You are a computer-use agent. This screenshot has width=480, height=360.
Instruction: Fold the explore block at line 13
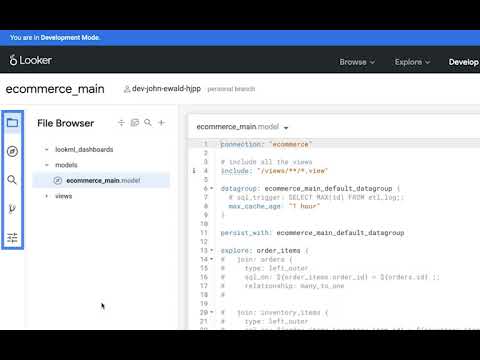[212, 250]
